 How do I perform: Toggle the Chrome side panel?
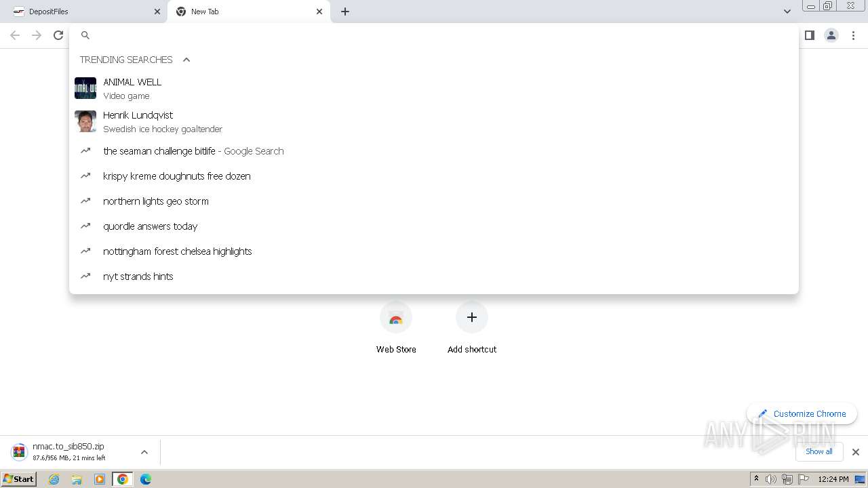coord(809,35)
